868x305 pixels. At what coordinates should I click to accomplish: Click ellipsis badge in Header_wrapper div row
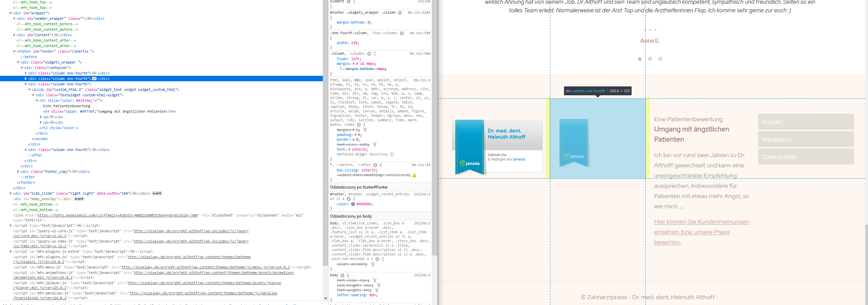[x=89, y=19]
